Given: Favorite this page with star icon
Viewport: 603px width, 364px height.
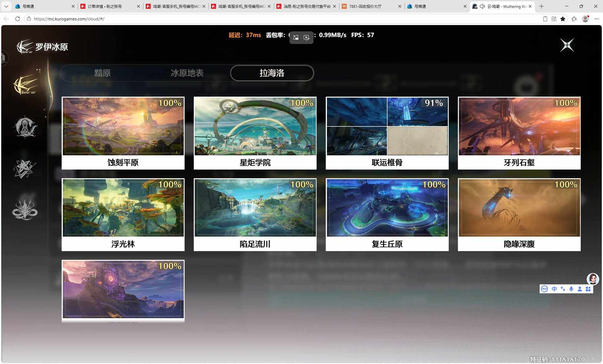Looking at the screenshot, I should click(x=563, y=19).
